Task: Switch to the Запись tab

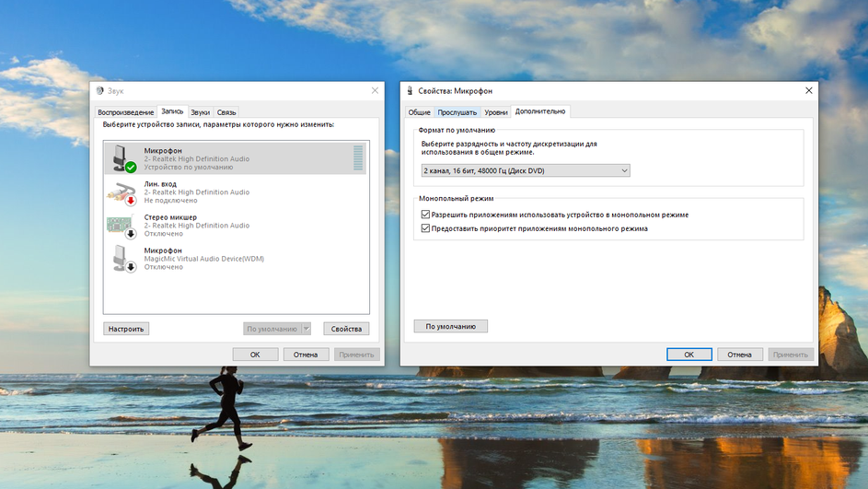Action: tap(172, 111)
